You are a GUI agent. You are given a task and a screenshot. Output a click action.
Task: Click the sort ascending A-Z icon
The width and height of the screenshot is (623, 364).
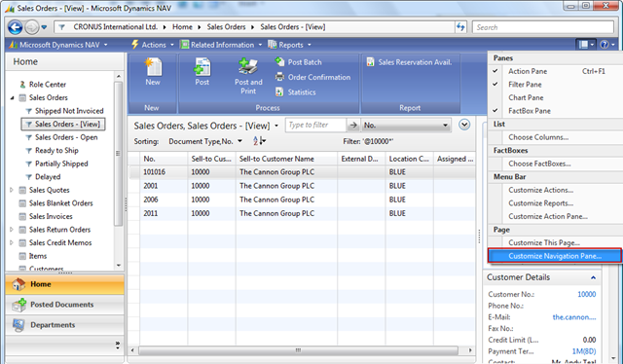click(x=259, y=141)
